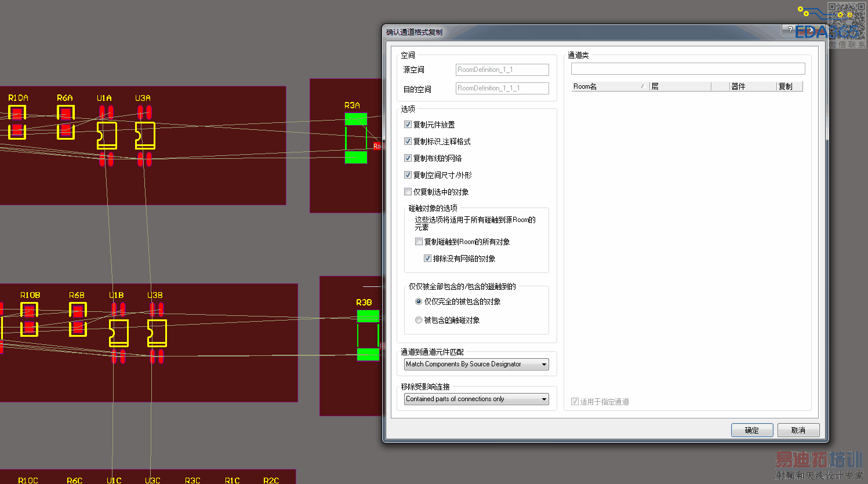Image resolution: width=868 pixels, height=484 pixels.
Task: Click the upper green pad of R3A
Action: coord(356,119)
